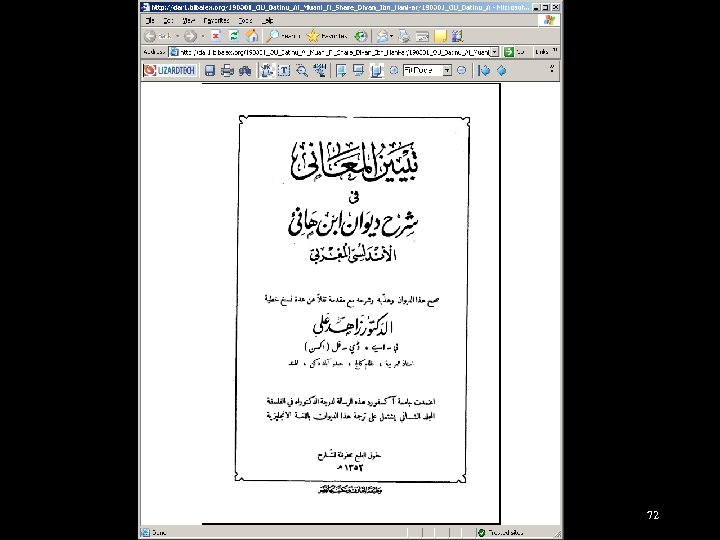Open the Favorites menu

pos(216,20)
